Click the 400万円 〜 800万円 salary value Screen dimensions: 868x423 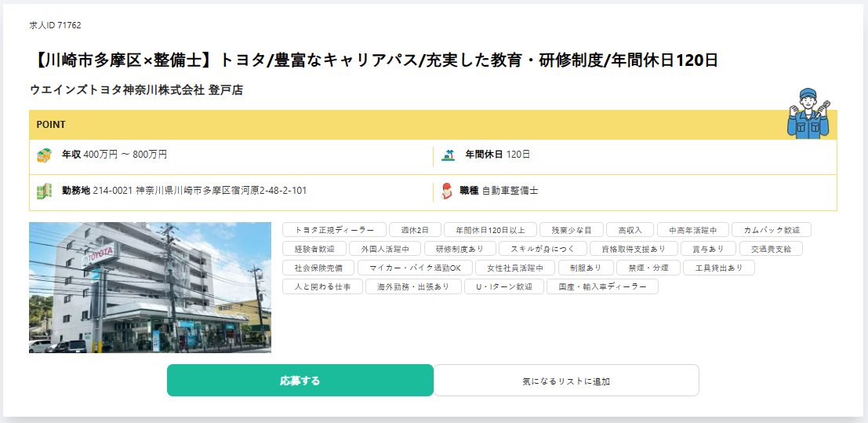(x=125, y=155)
